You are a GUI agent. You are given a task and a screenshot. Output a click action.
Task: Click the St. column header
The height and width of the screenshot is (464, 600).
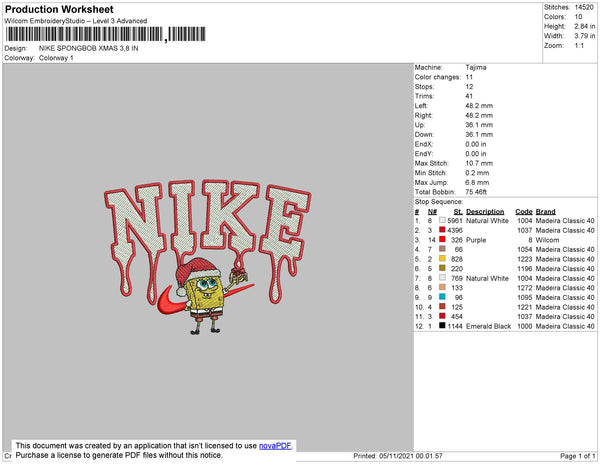(x=458, y=212)
